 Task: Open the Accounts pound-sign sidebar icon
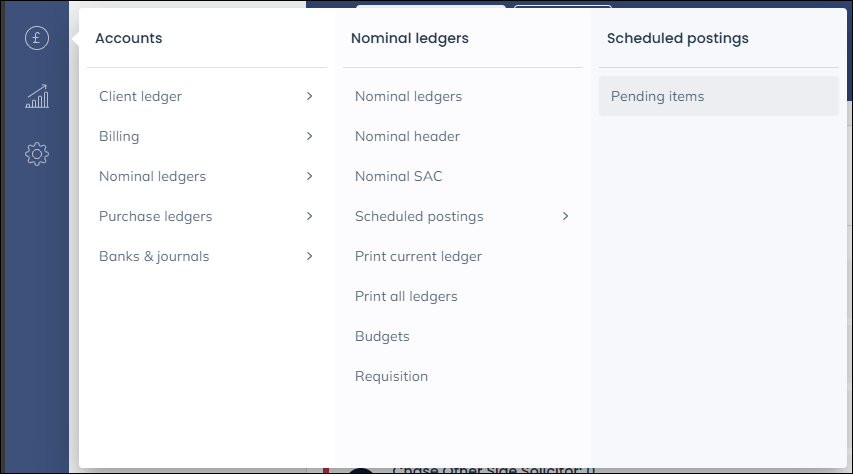[37, 39]
